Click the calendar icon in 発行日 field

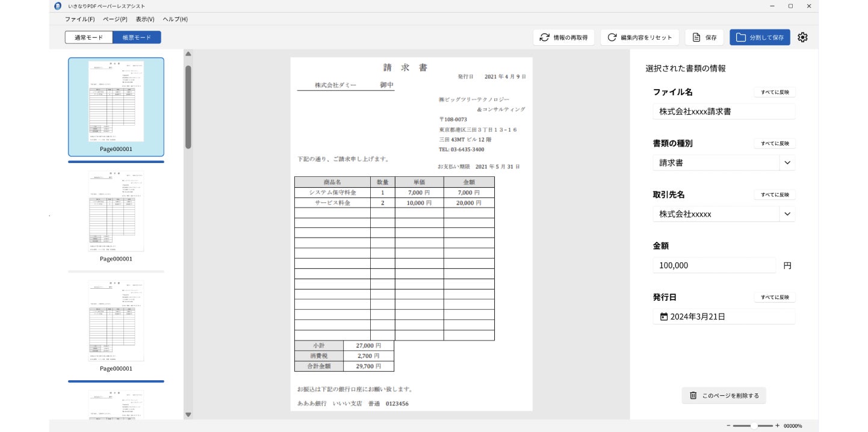664,316
